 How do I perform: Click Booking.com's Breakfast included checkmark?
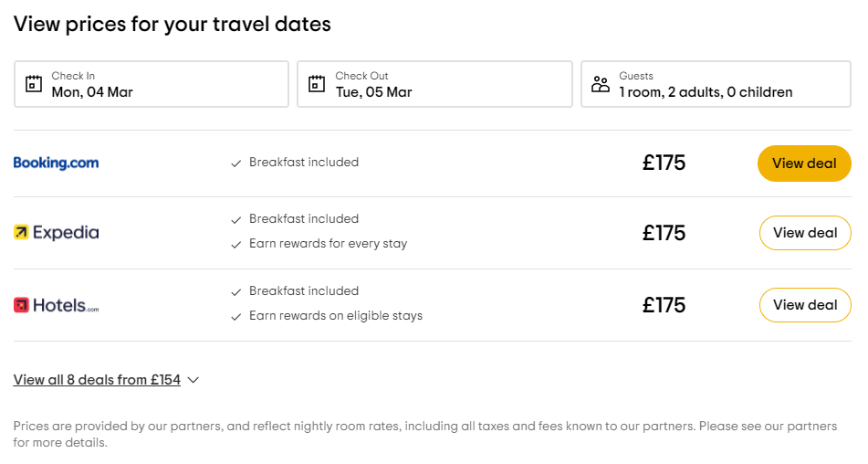coord(236,163)
